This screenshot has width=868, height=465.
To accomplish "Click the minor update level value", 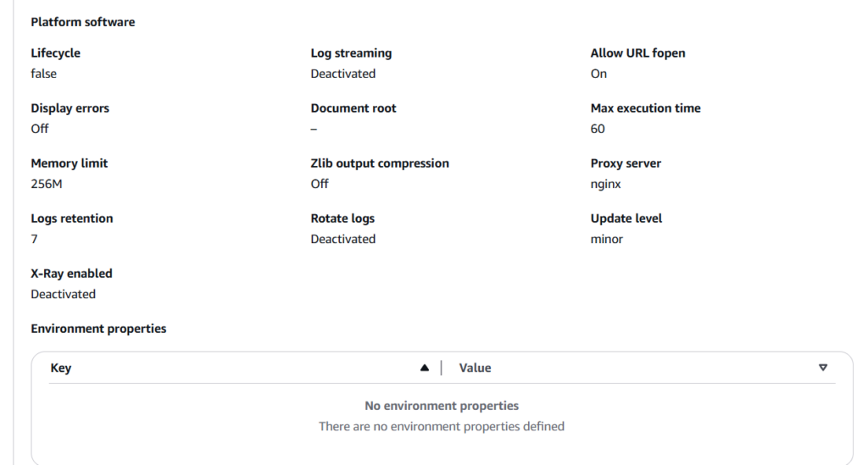I will [x=607, y=239].
